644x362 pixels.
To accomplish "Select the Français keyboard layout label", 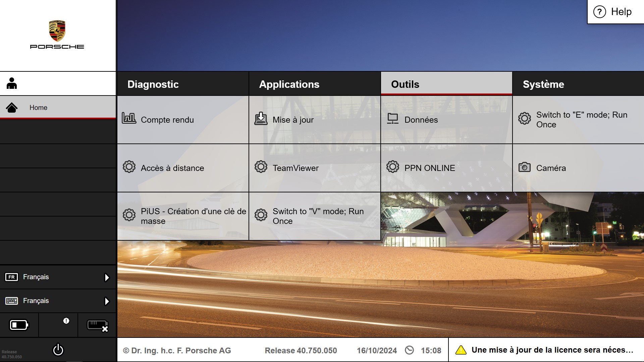I will point(36,301).
